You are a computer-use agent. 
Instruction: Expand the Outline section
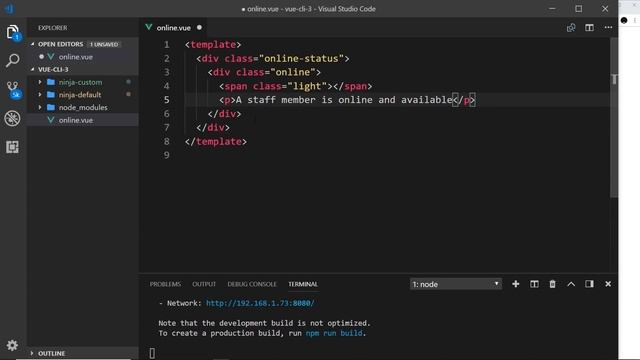(x=32, y=353)
